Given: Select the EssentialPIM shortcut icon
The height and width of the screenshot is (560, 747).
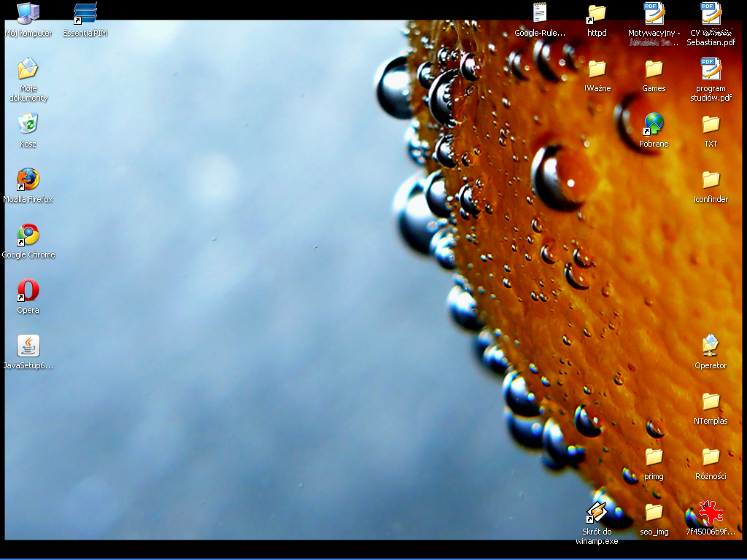Looking at the screenshot, I should [x=85, y=14].
